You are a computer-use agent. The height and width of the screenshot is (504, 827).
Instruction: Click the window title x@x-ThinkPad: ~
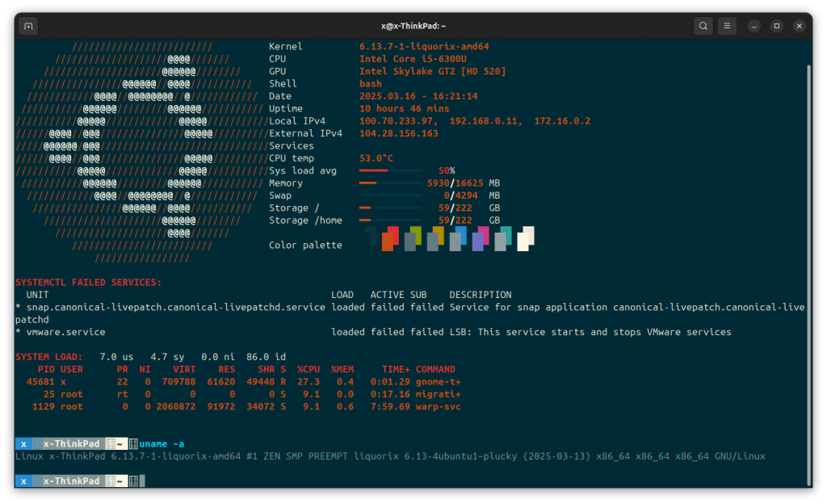click(x=413, y=25)
